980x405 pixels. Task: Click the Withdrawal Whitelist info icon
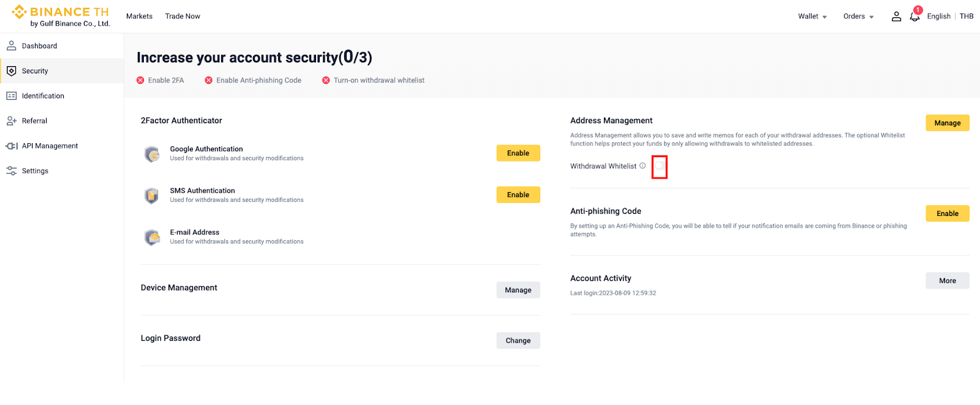[x=643, y=166]
